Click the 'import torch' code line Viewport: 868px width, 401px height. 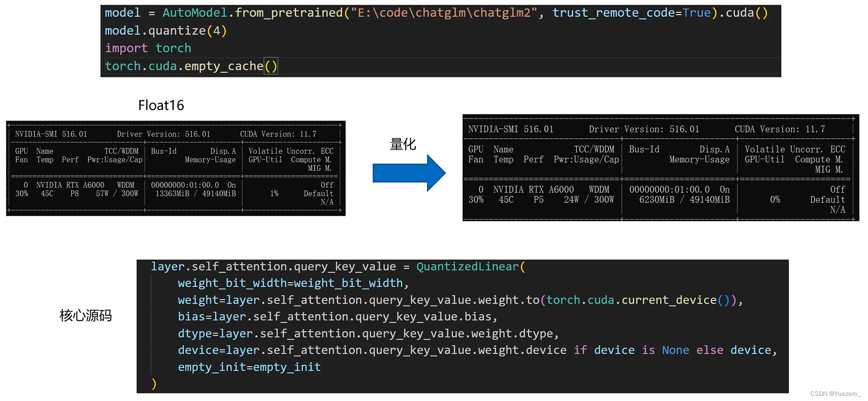click(x=148, y=48)
